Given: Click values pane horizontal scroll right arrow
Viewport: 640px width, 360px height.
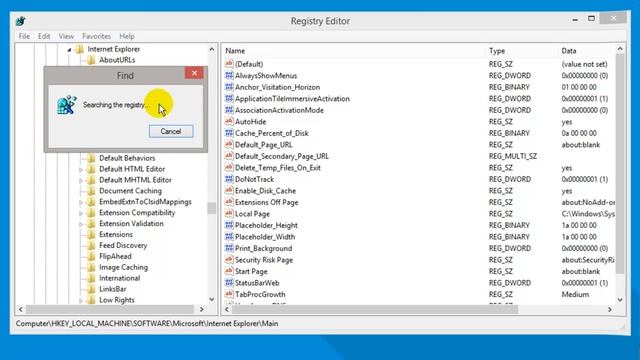Looking at the screenshot, I should (x=610, y=309).
